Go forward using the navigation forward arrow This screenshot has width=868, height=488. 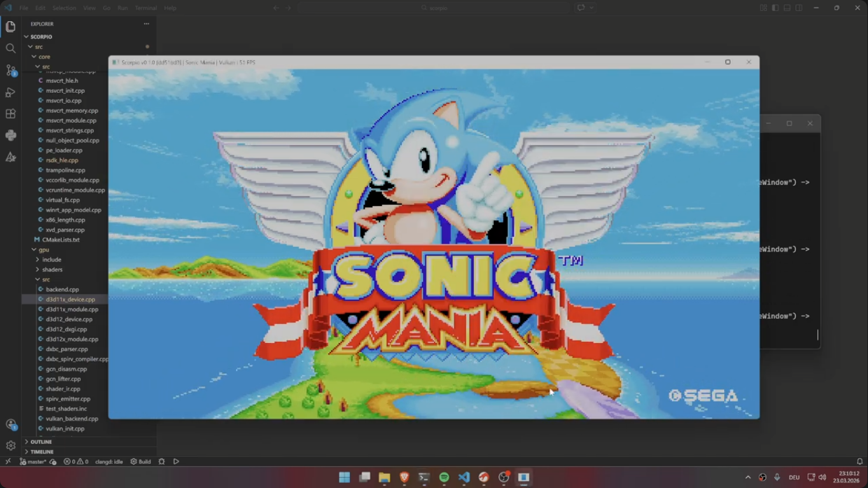click(x=288, y=8)
